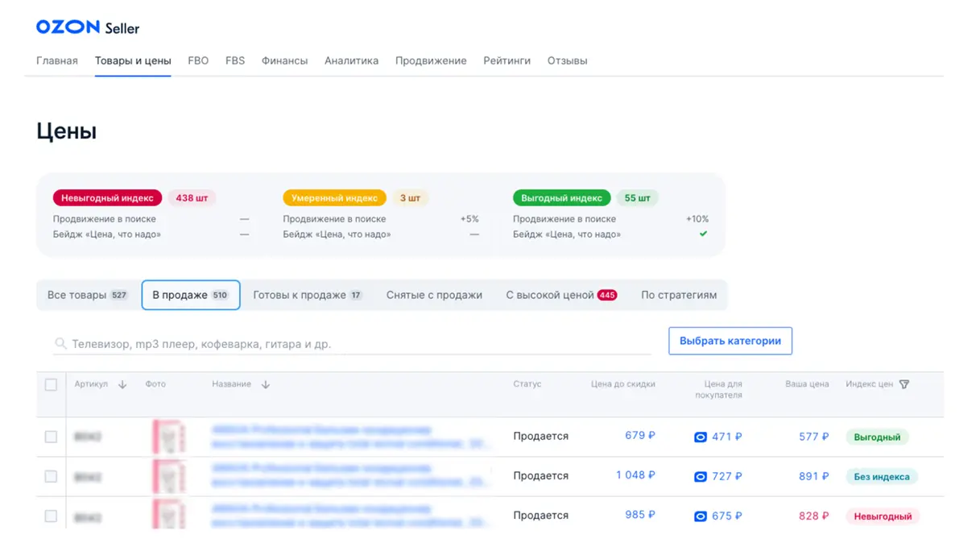980x547 pixels.
Task: Tick checkbox for the 1 048 ₽ row
Action: tap(51, 476)
